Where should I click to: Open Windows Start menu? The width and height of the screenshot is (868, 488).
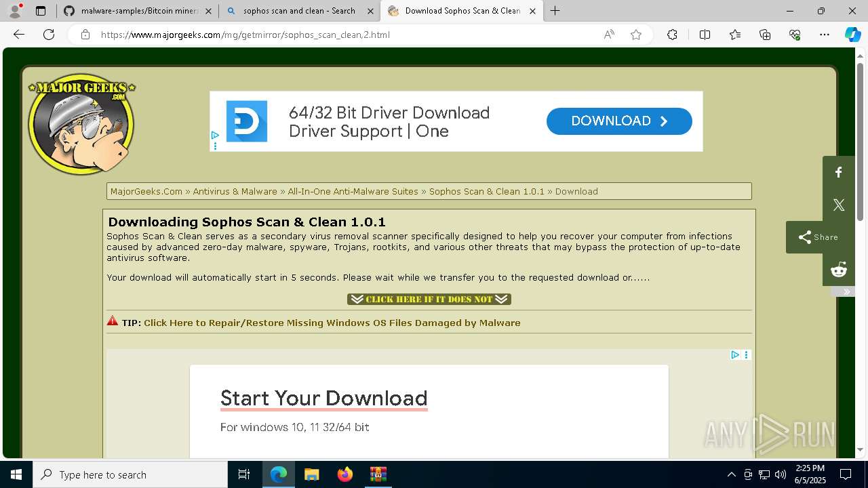(16, 474)
